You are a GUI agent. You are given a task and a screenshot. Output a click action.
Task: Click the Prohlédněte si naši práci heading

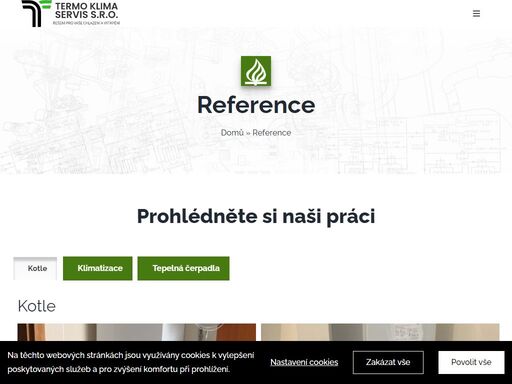point(256,216)
